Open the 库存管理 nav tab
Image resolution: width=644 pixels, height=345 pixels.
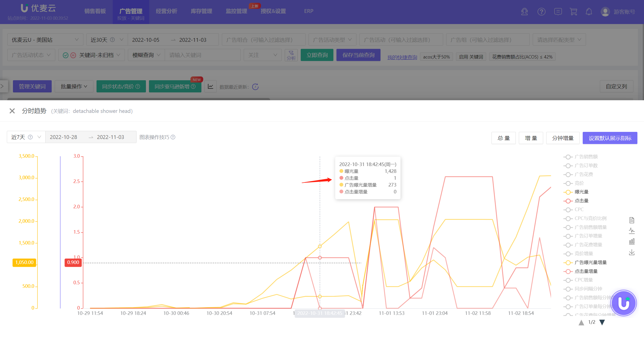tap(201, 11)
